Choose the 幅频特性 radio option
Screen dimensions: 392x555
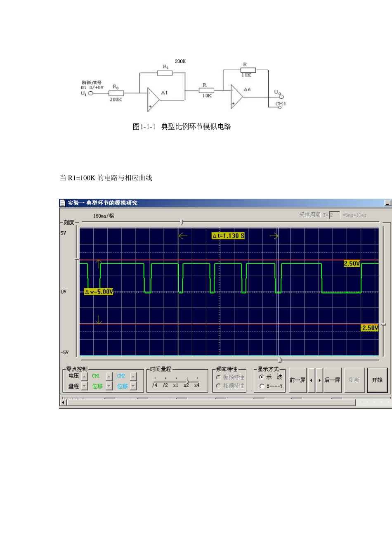point(219,377)
